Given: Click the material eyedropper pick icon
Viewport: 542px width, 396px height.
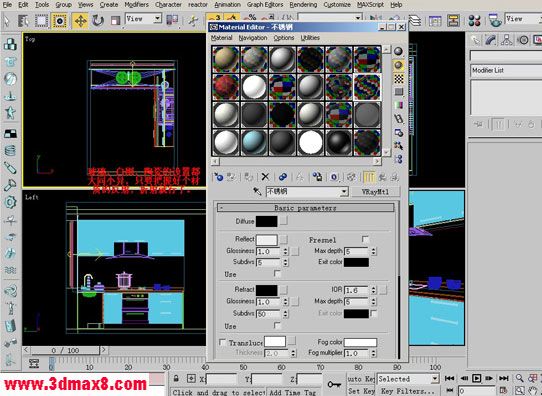Looking at the screenshot, I should tap(257, 191).
